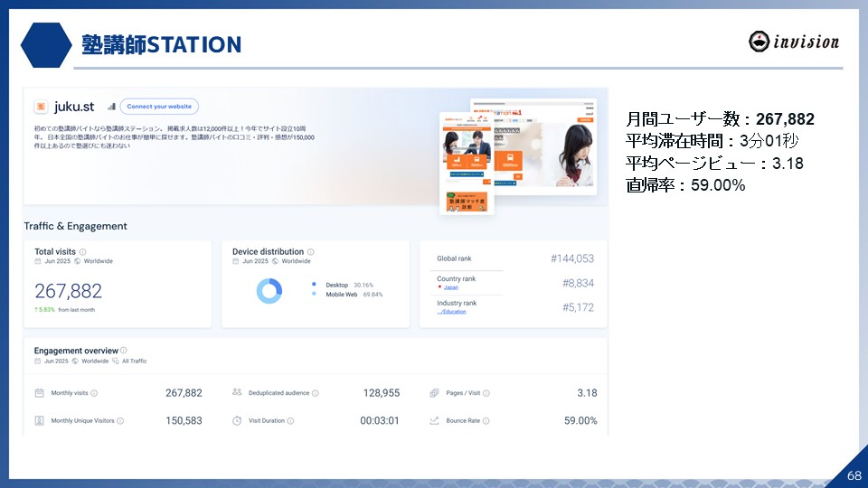Viewport: 868px width, 488px height.
Task: Click the calendar icon in Total visits card
Action: coord(38,261)
